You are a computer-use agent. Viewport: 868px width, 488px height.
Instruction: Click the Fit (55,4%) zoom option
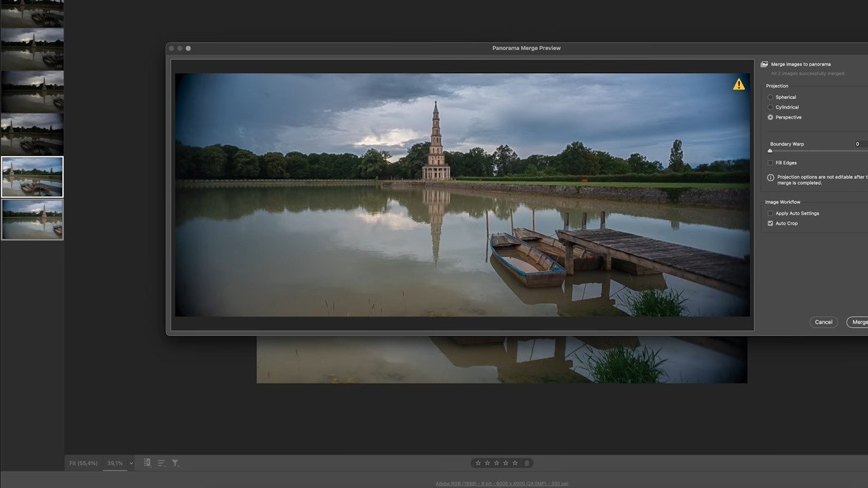tap(83, 464)
